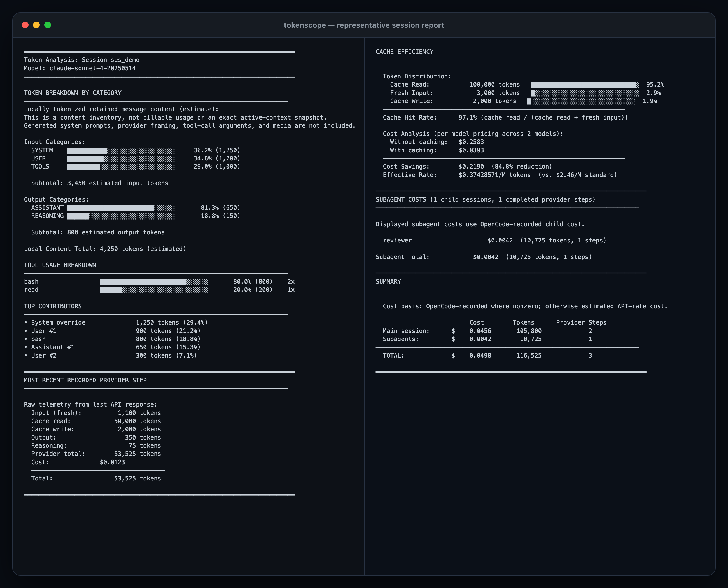The width and height of the screenshot is (728, 588).
Task: Select the '18.8% (150)' REASONING value
Action: pyautogui.click(x=221, y=216)
